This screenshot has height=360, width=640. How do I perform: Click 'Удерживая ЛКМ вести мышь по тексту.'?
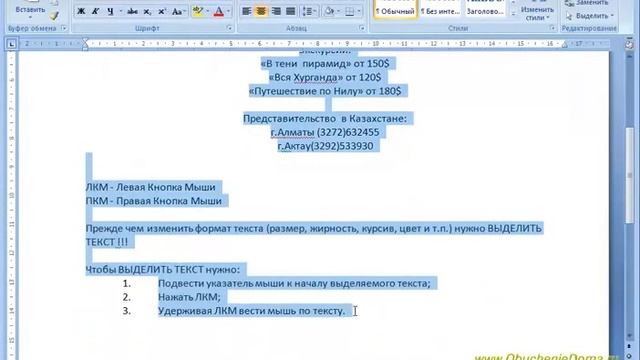coord(251,311)
